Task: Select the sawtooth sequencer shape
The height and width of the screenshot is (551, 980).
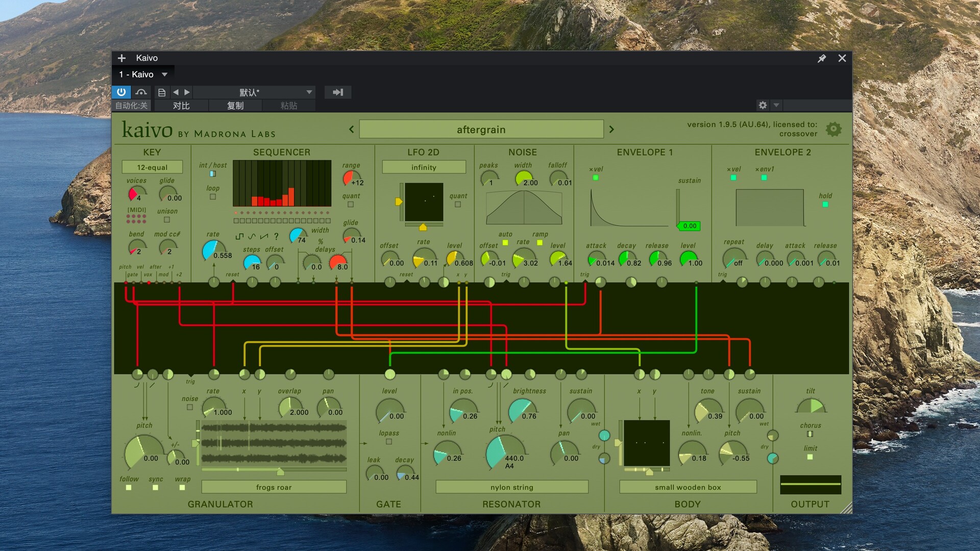Action: click(264, 236)
